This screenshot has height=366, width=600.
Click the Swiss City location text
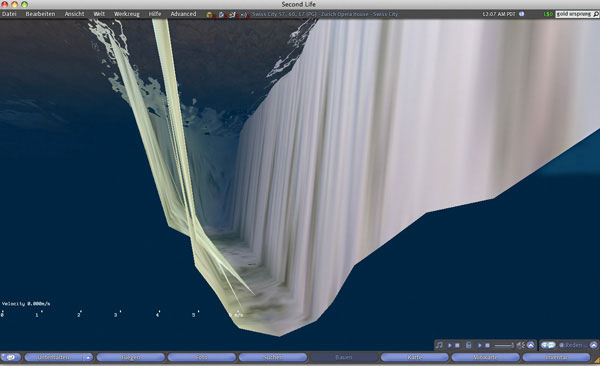pyautogui.click(x=325, y=14)
